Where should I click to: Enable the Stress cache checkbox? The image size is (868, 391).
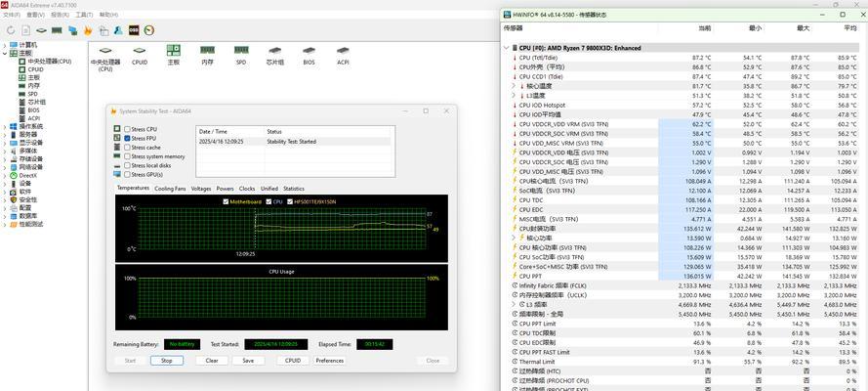point(127,148)
